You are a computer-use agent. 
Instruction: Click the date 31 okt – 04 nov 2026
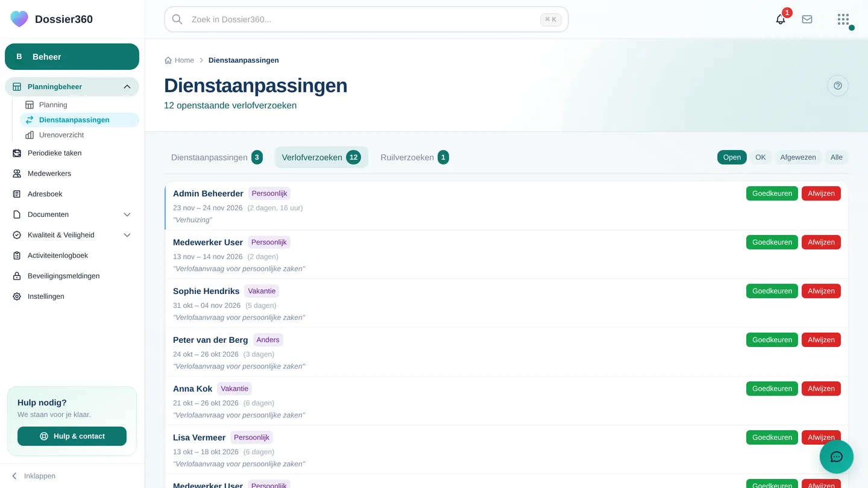pyautogui.click(x=207, y=305)
